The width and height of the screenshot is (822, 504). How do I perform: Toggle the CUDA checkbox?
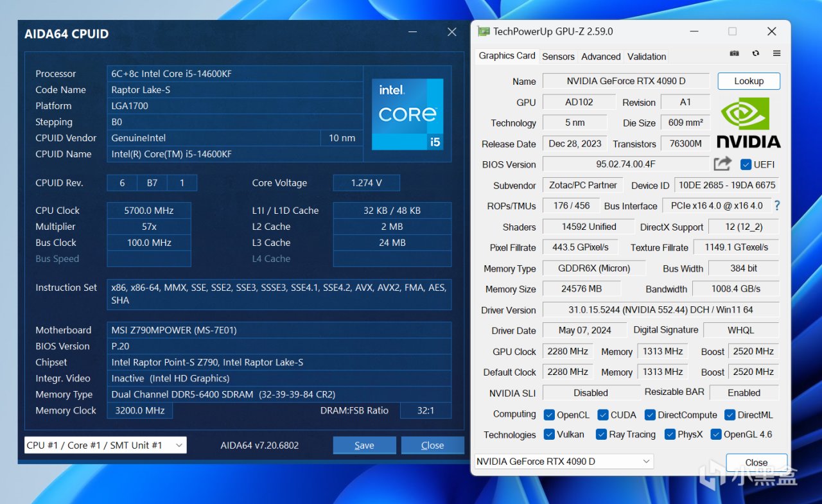click(x=603, y=415)
